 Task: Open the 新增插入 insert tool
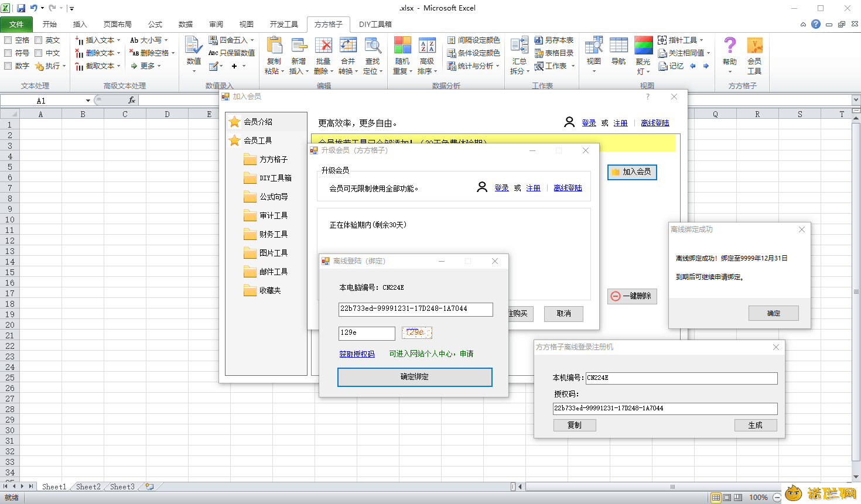[x=299, y=56]
